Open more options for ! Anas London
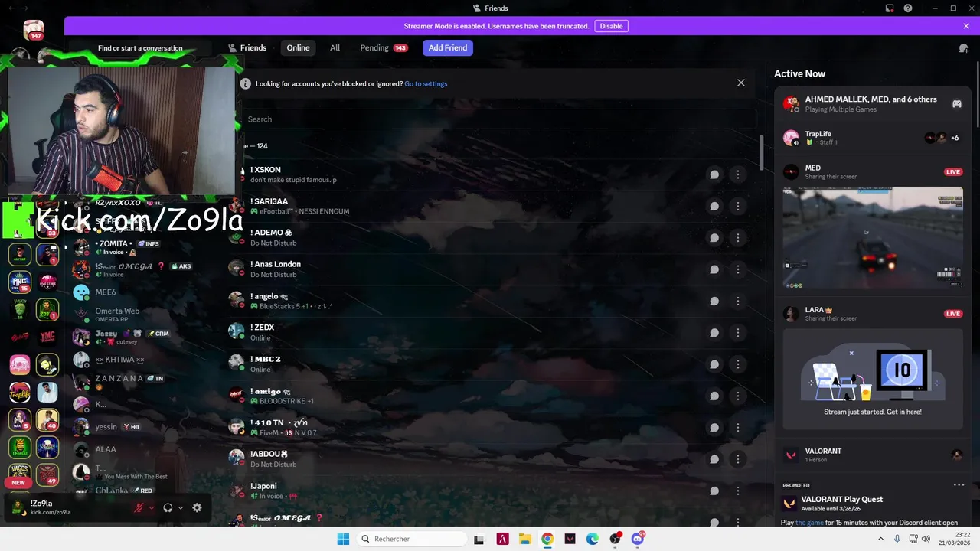Image resolution: width=980 pixels, height=551 pixels. click(737, 269)
